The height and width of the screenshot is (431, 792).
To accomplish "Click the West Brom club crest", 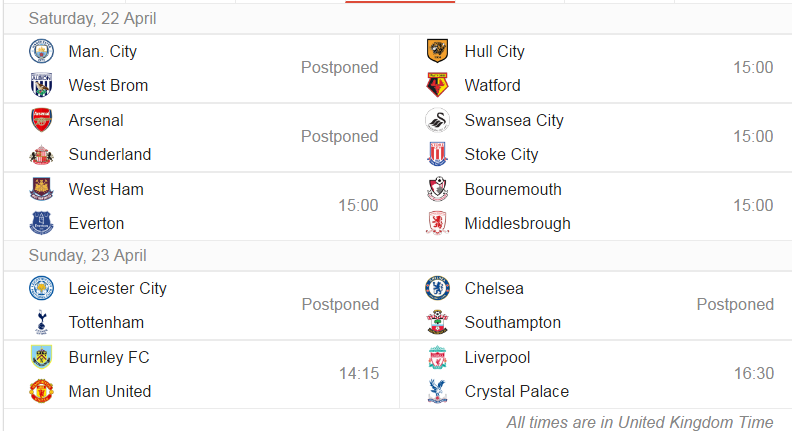I will (x=41, y=85).
